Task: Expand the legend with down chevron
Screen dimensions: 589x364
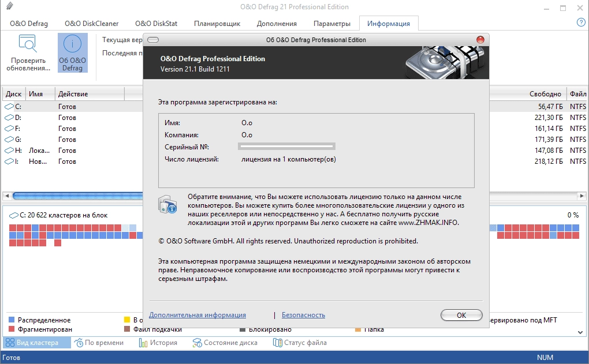Action: point(580,332)
